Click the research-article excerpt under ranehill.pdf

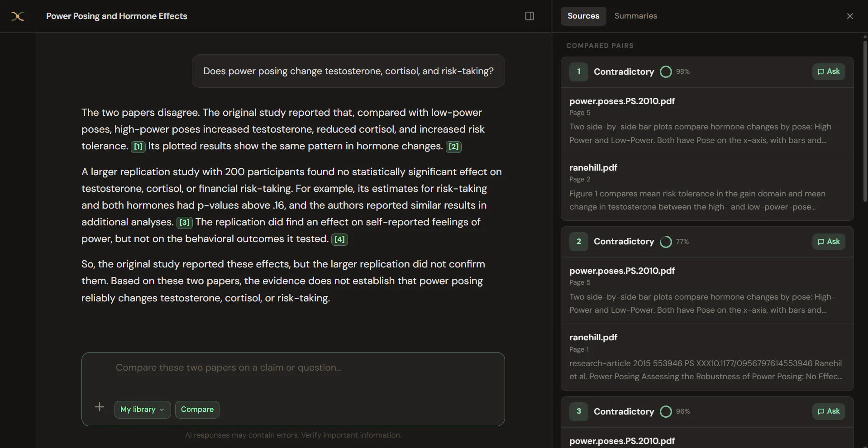point(706,370)
